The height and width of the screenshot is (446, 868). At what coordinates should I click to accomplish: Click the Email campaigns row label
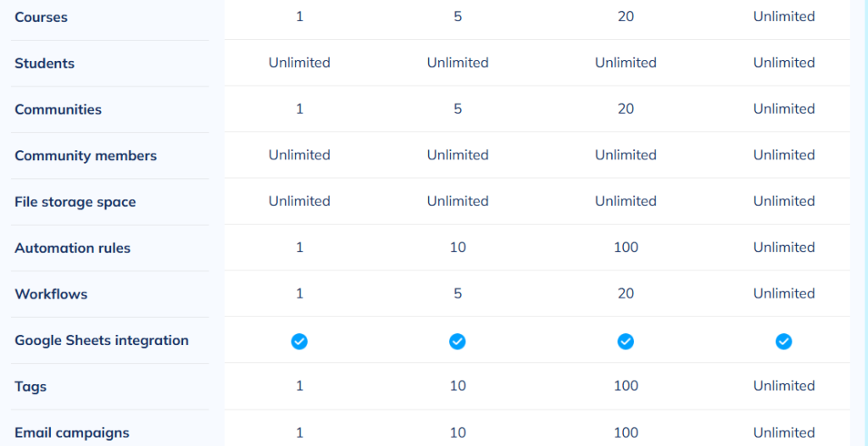click(72, 432)
